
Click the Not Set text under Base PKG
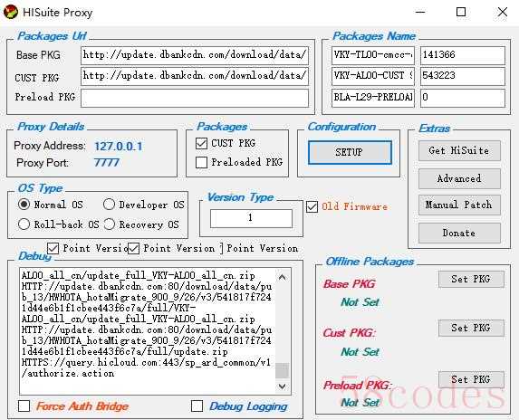pos(360,302)
